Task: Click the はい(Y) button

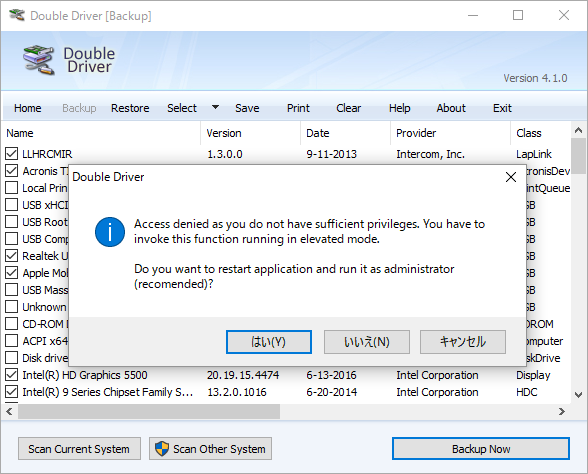Action: click(x=269, y=342)
